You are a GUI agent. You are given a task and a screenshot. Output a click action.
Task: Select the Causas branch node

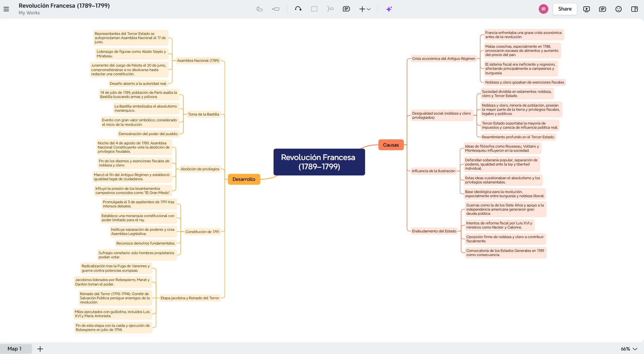point(391,145)
